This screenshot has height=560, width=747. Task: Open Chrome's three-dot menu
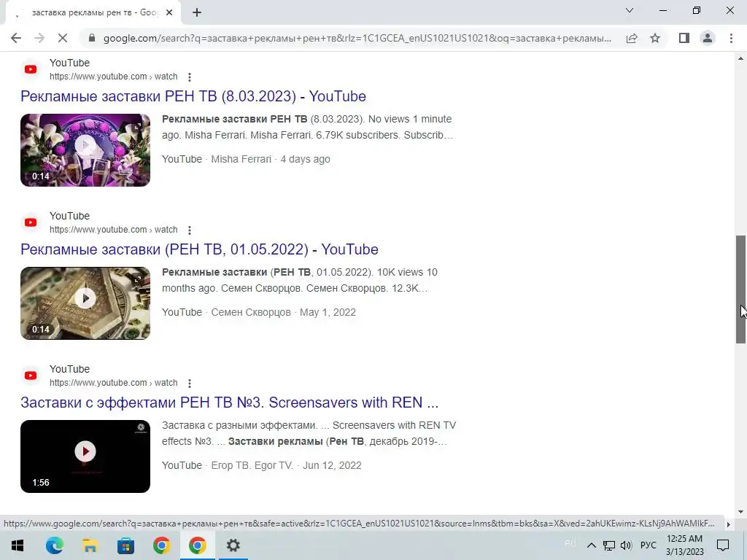[731, 38]
